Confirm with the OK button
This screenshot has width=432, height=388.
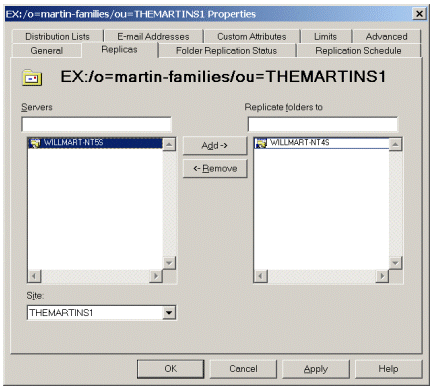[171, 369]
